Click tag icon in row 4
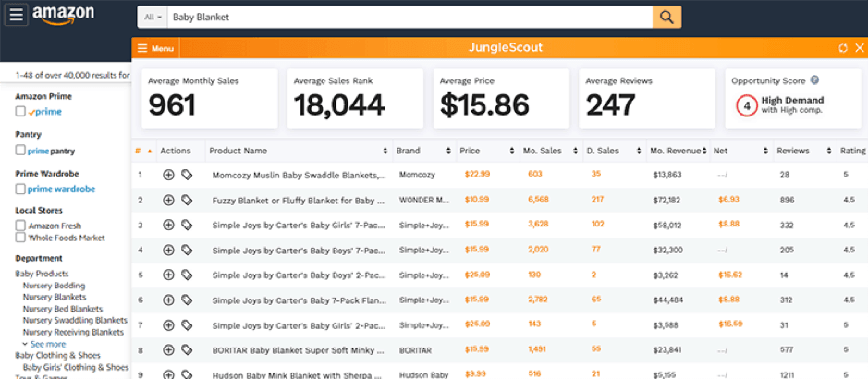Viewport: 868px width, 379px height. [x=187, y=251]
